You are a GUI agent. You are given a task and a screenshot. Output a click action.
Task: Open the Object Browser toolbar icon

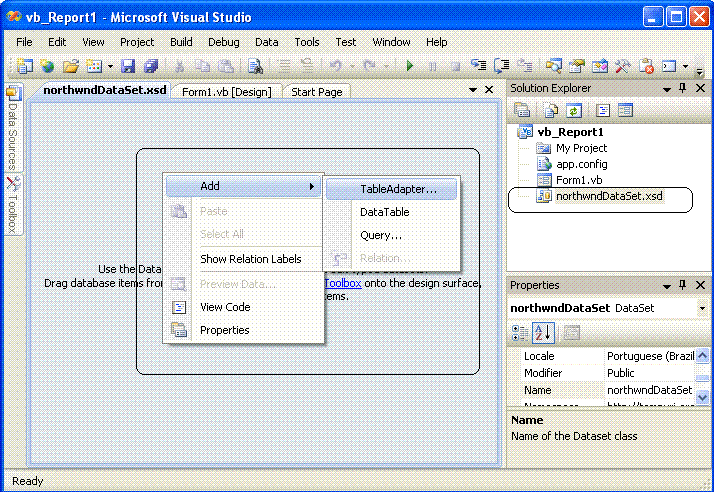600,67
